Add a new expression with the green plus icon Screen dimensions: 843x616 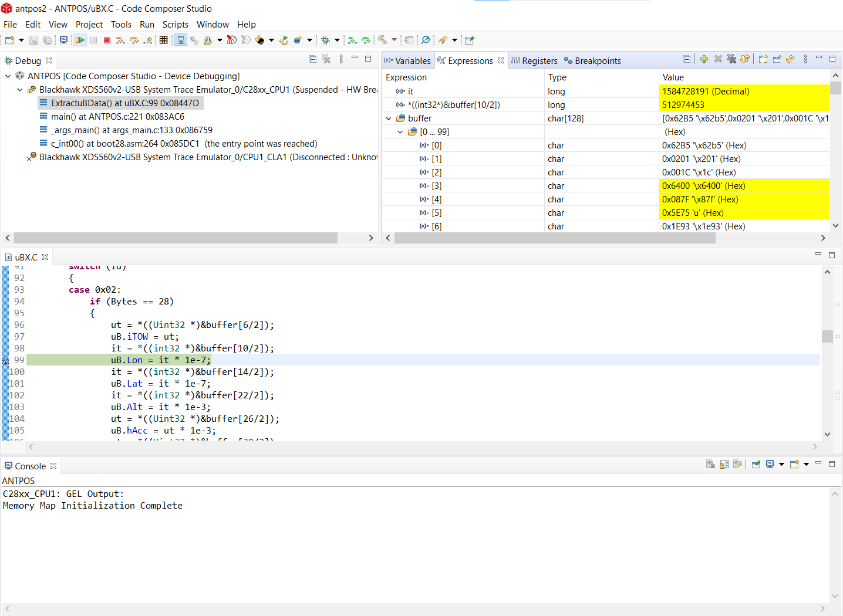[703, 59]
